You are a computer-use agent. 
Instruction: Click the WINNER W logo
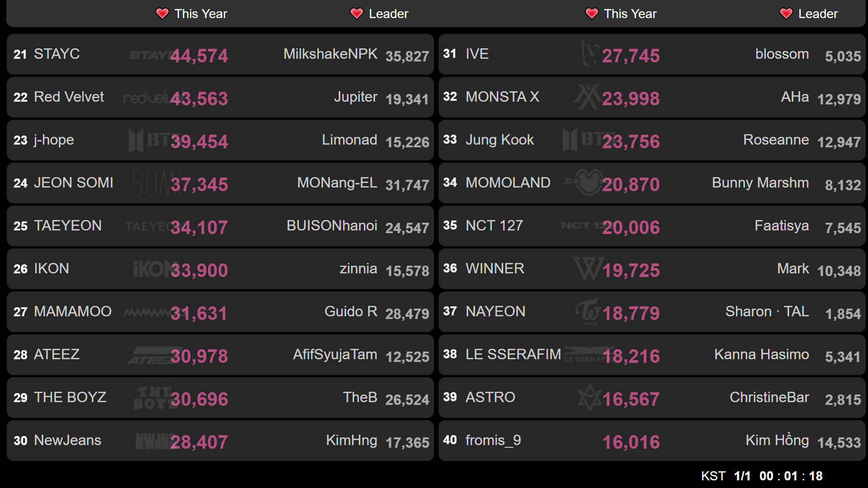(589, 269)
